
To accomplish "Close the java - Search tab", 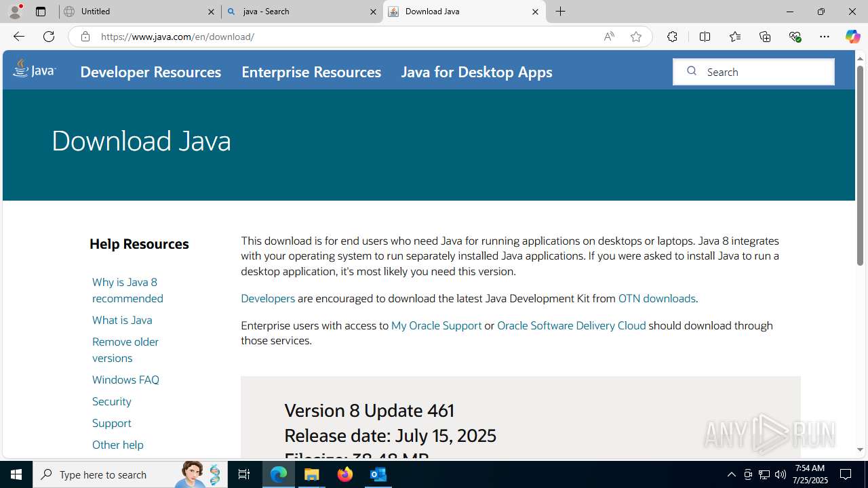I will (x=373, y=12).
